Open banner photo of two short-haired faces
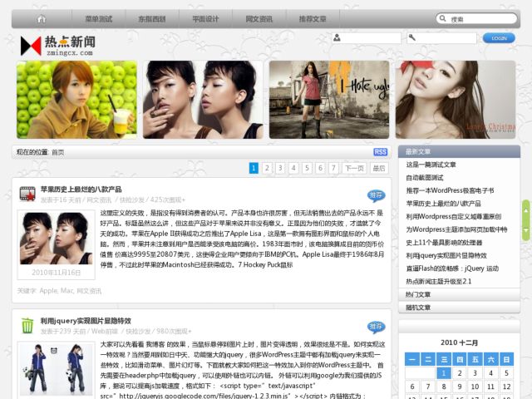Screen dimensions: 532x399 point(203,100)
